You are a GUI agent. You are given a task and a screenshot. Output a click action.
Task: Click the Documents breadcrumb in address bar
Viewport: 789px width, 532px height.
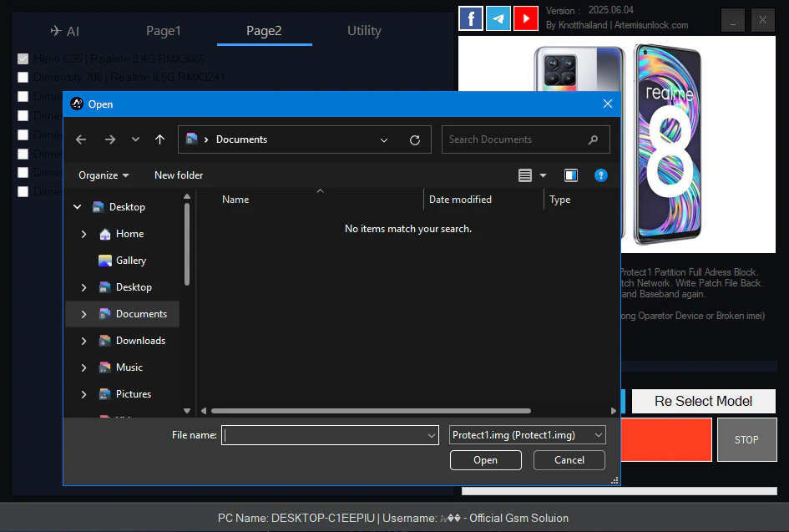241,139
